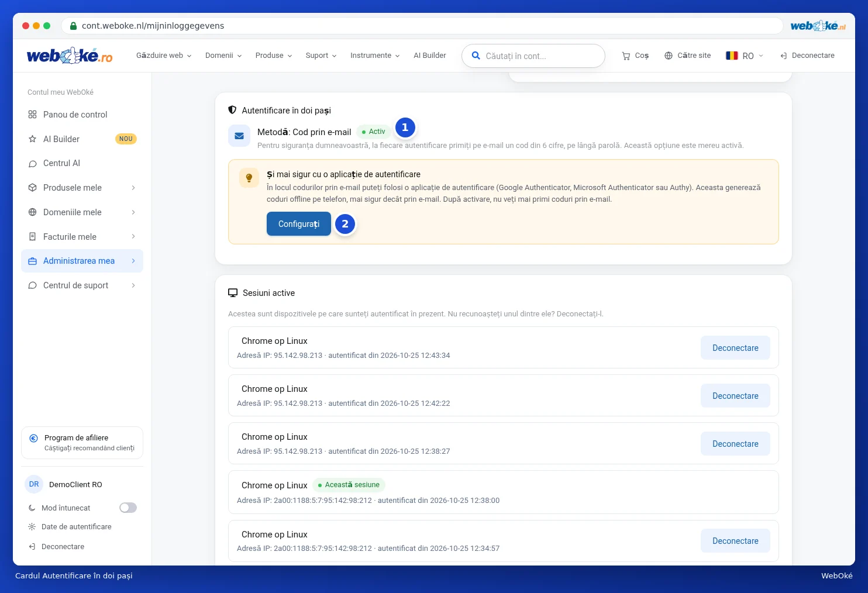Screen dimensions: 868x593
Task: Click the Căutați în cont search field
Action: [533, 56]
